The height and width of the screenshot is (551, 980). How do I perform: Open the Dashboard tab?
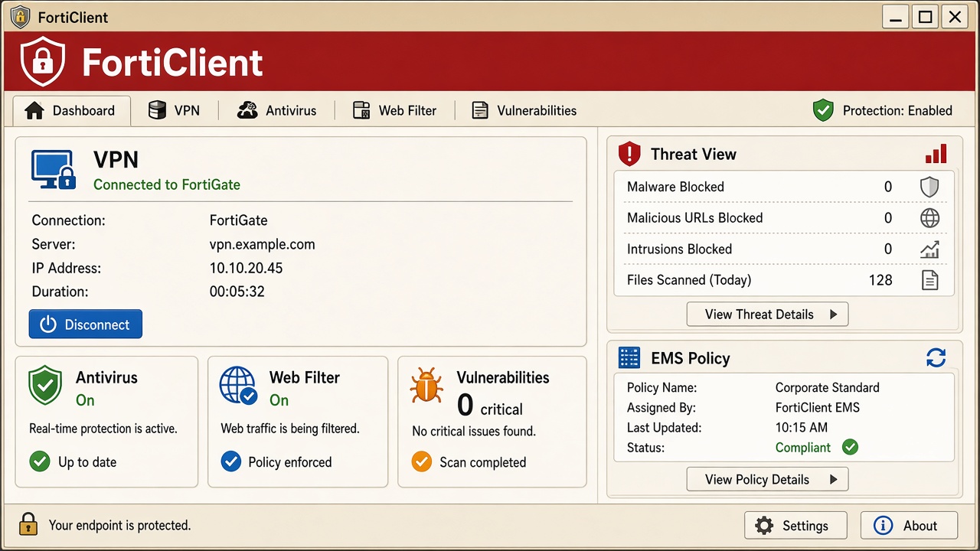pyautogui.click(x=72, y=111)
